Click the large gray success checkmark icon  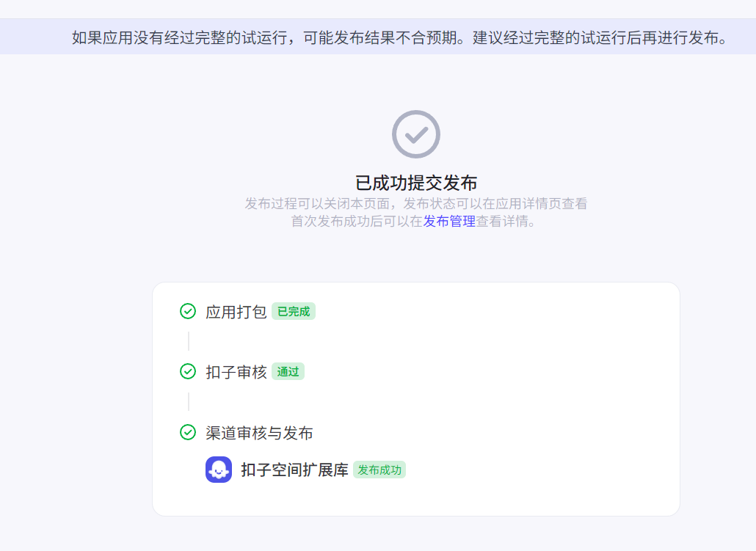tap(415, 134)
